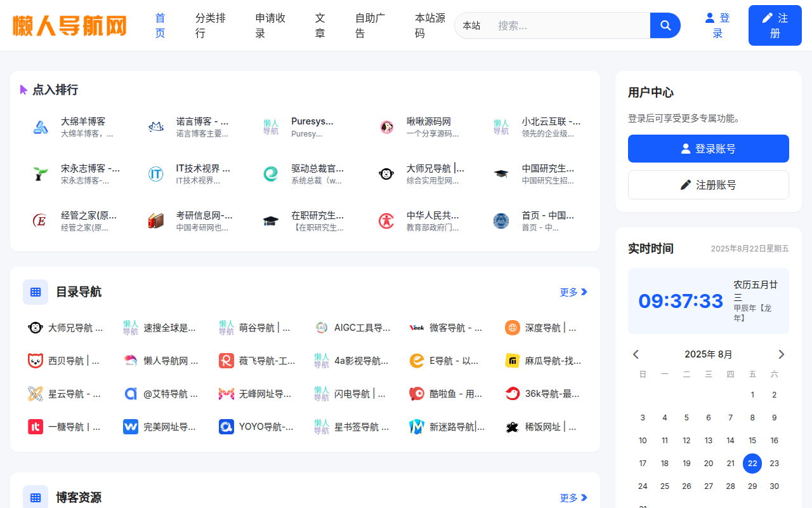
Task: Open the 本站 search scope dropdown
Action: click(x=471, y=25)
